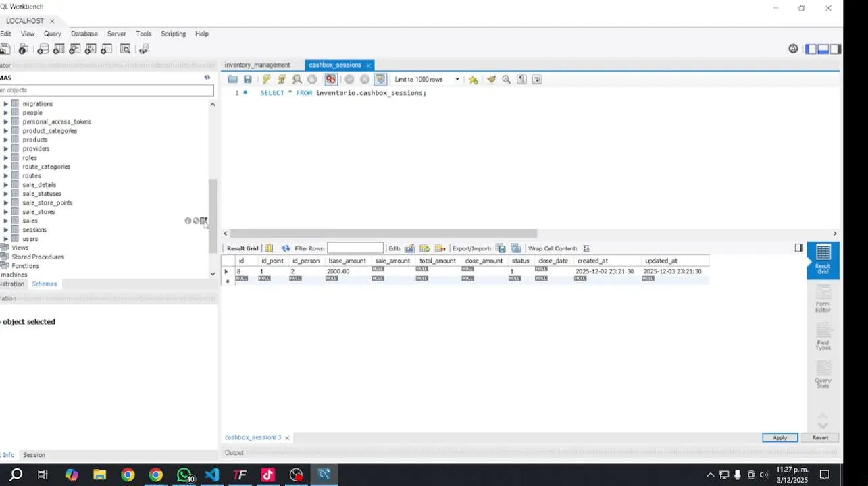Toggle invisible characters pilcrow icon
The width and height of the screenshot is (868, 486).
[521, 80]
